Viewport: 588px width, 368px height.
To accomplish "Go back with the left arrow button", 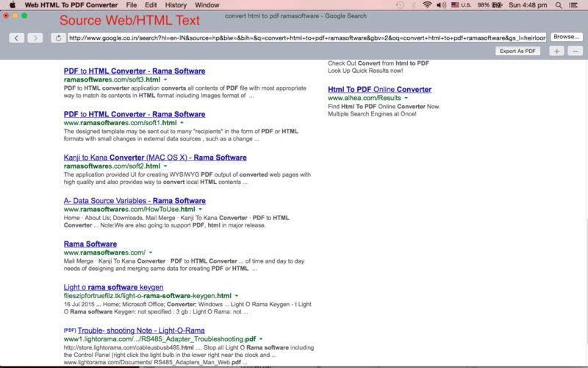I will (x=16, y=38).
